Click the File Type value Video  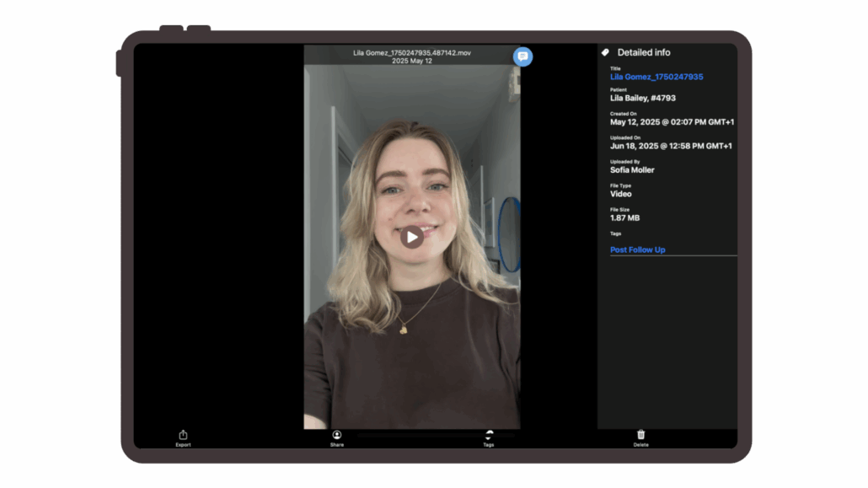point(620,194)
